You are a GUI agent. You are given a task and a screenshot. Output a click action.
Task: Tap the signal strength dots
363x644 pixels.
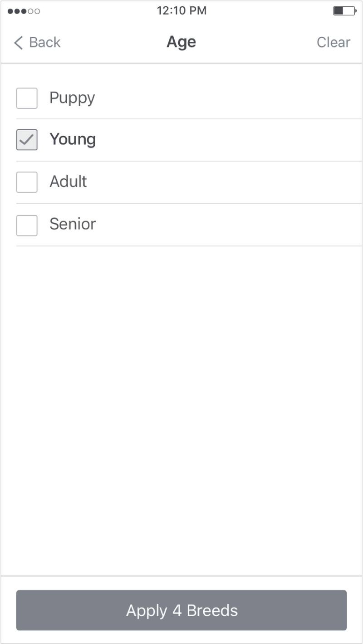point(24,11)
